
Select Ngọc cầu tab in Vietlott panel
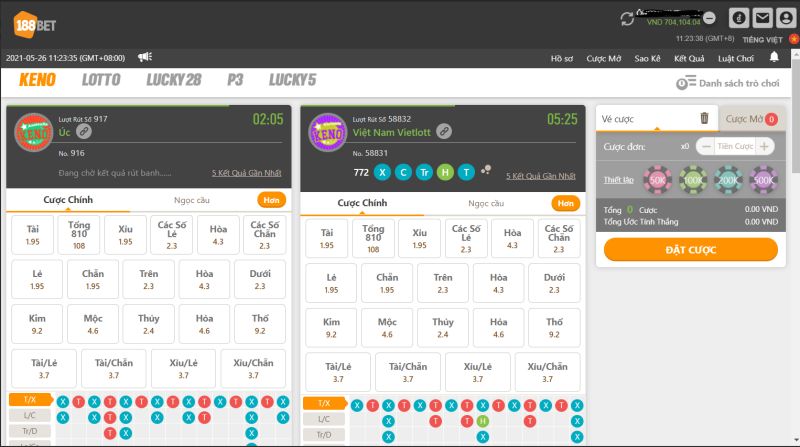click(486, 203)
